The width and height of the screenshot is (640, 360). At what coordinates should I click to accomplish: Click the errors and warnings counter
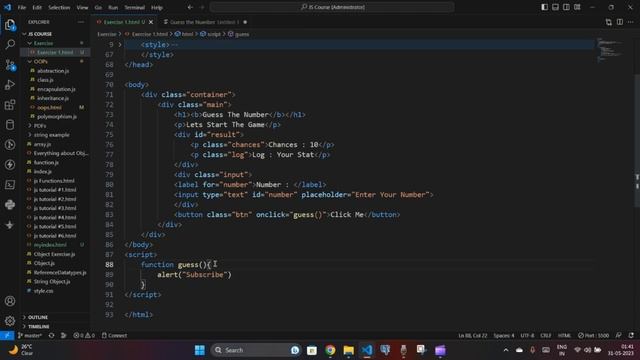84,336
